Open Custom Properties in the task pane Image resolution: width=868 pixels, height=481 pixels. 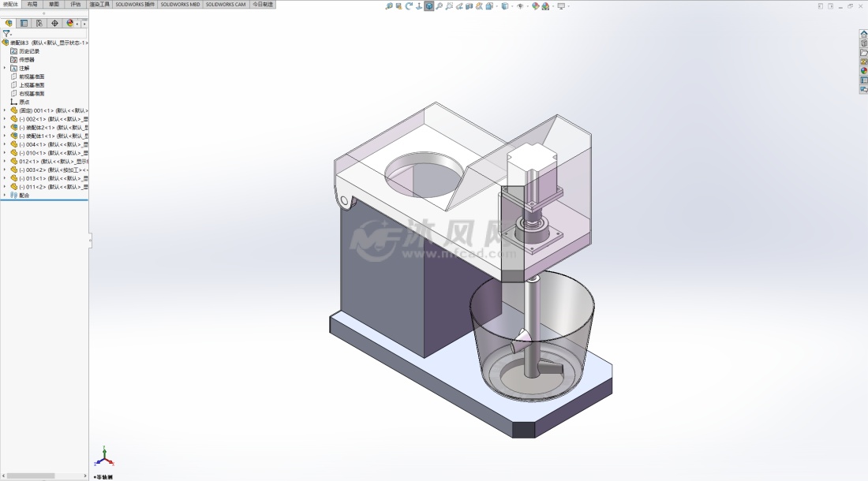864,80
